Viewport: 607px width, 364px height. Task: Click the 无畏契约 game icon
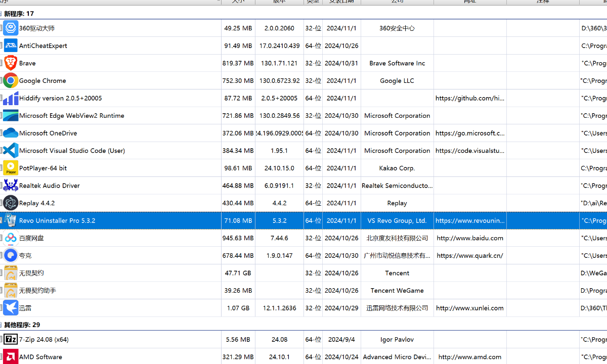click(x=11, y=273)
